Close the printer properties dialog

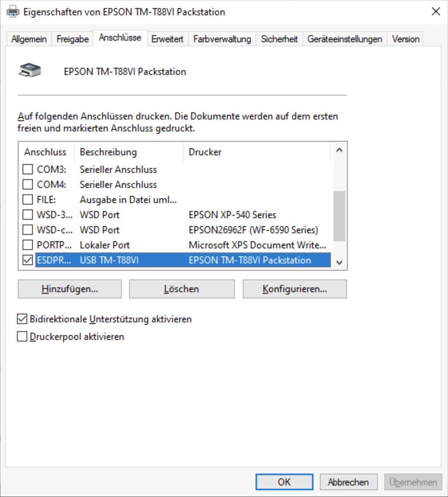tap(436, 11)
